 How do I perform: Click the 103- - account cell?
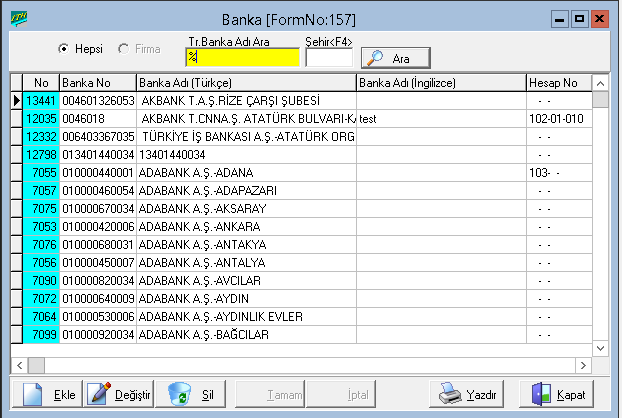coord(559,173)
